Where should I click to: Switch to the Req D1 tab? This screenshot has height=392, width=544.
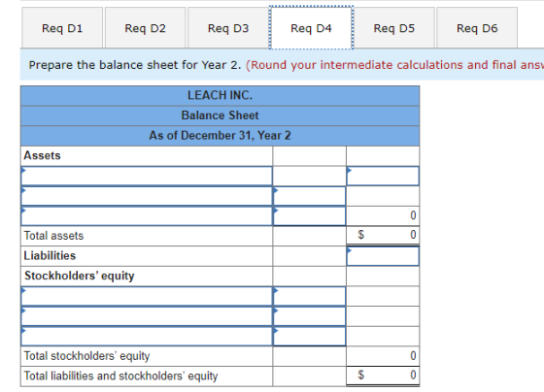(62, 28)
